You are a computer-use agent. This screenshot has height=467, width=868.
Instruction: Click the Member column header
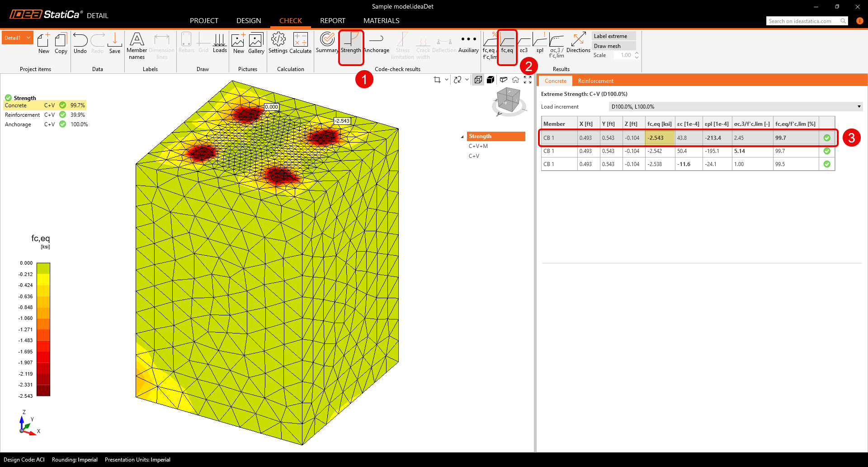pos(559,124)
